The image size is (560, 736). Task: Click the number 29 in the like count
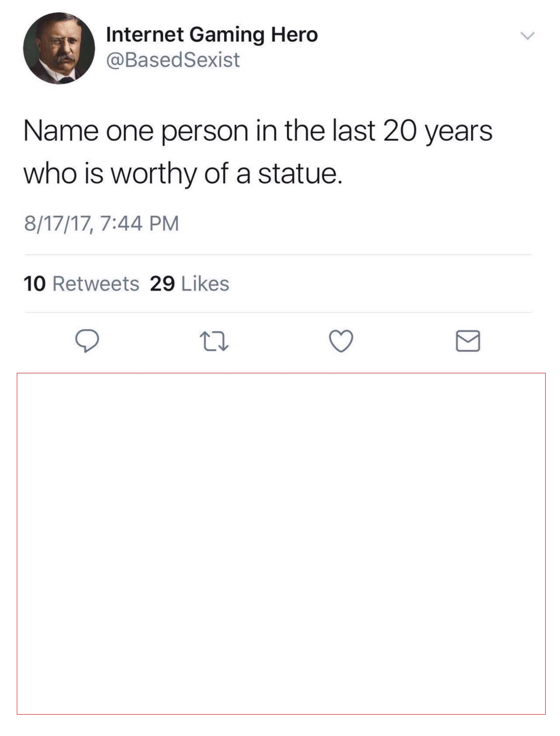coord(162,284)
